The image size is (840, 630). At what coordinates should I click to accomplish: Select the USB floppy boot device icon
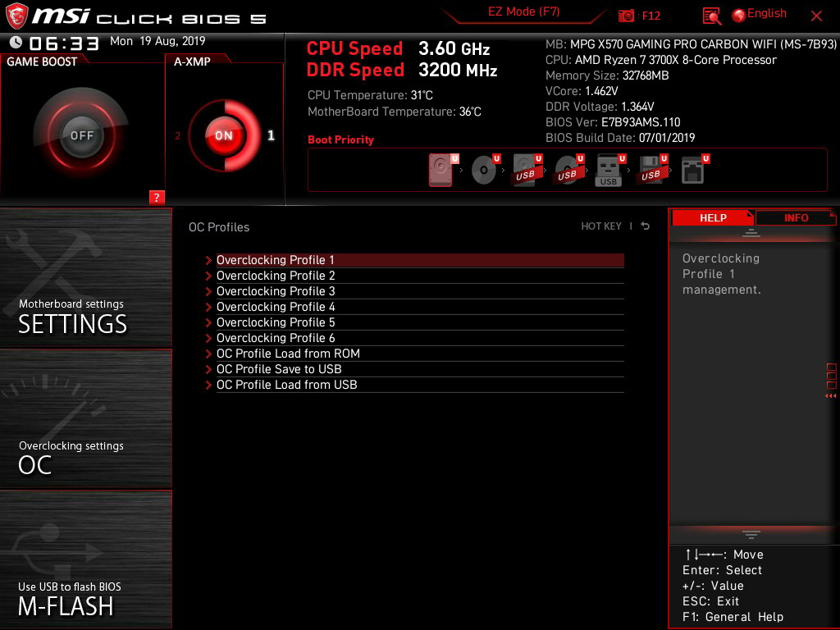pyautogui.click(x=651, y=170)
